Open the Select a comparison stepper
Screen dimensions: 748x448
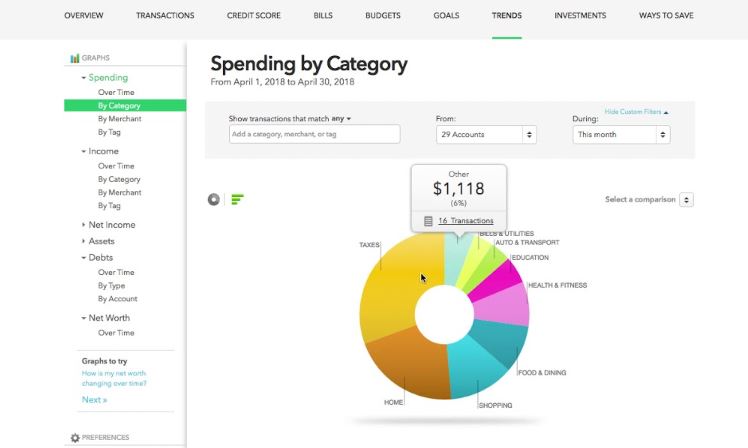(x=686, y=199)
